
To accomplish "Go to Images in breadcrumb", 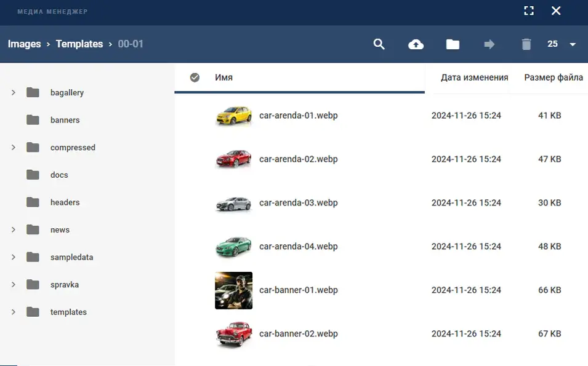I will click(x=24, y=44).
